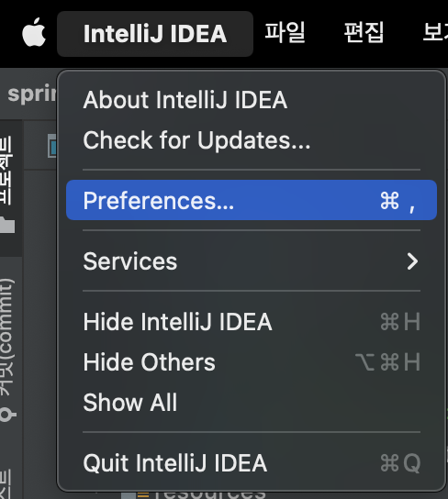Viewport: 448px width, 499px height.
Task: Choose Hide Others
Action: (252, 361)
